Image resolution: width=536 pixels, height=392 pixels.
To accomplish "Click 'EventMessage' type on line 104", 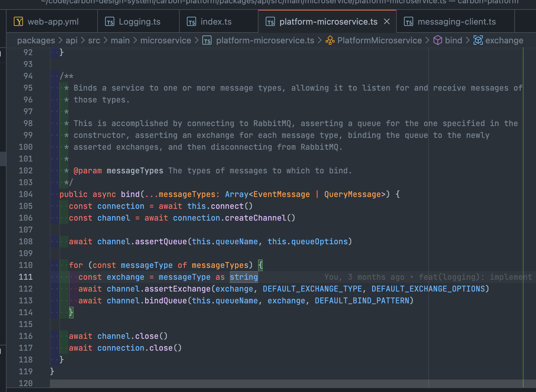I will (x=281, y=194).
